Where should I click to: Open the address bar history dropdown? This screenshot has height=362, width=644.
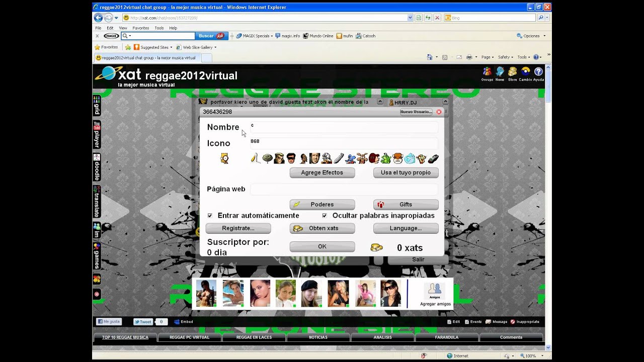pyautogui.click(x=410, y=18)
